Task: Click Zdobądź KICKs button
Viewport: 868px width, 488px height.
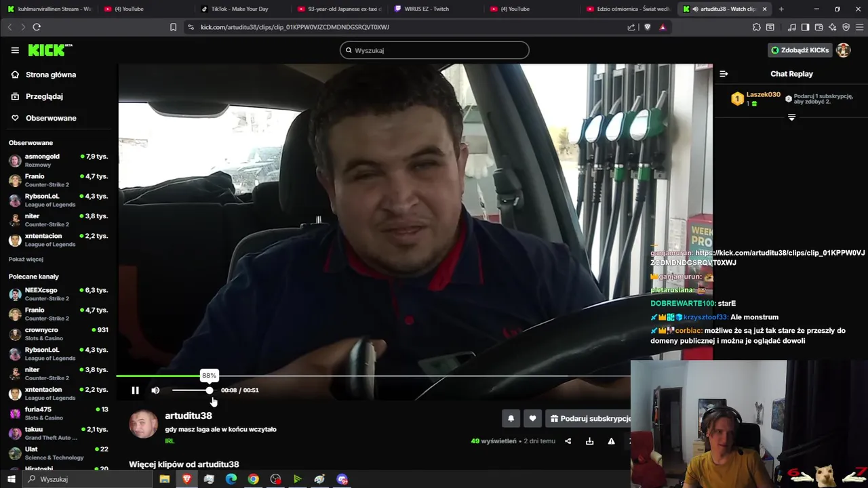Action: point(800,50)
